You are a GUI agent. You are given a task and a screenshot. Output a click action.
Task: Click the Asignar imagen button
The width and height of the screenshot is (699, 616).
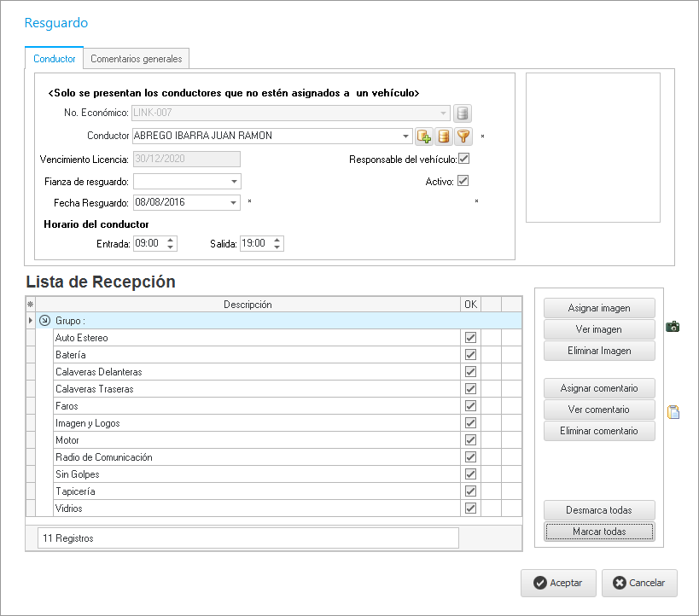[x=598, y=307]
